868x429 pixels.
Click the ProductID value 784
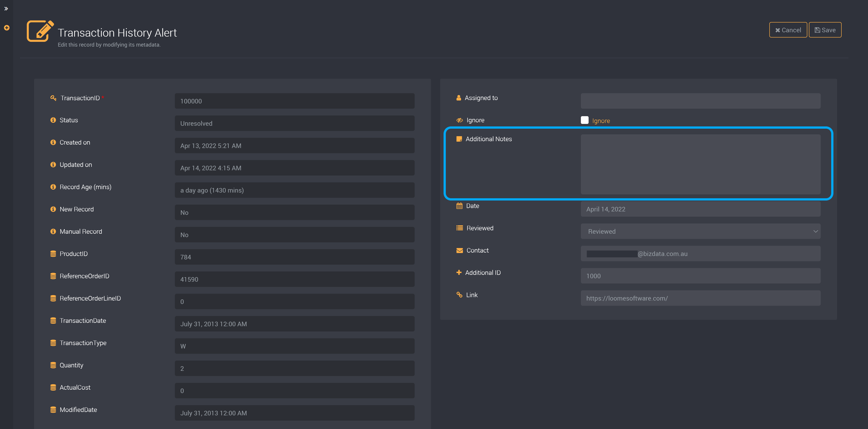294,257
